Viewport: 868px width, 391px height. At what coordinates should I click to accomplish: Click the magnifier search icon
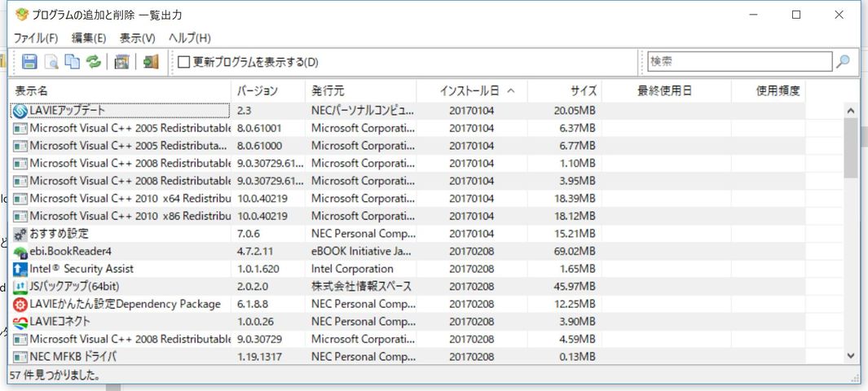(843, 61)
